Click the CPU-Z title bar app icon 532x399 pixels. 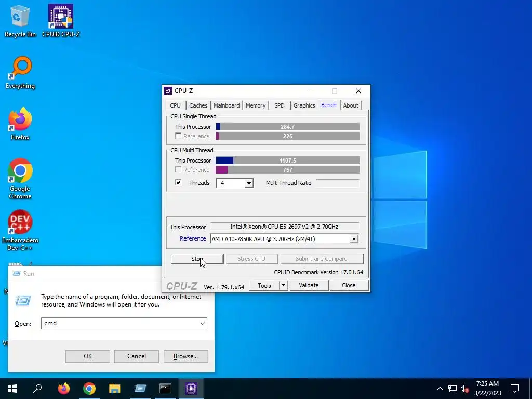click(x=168, y=91)
